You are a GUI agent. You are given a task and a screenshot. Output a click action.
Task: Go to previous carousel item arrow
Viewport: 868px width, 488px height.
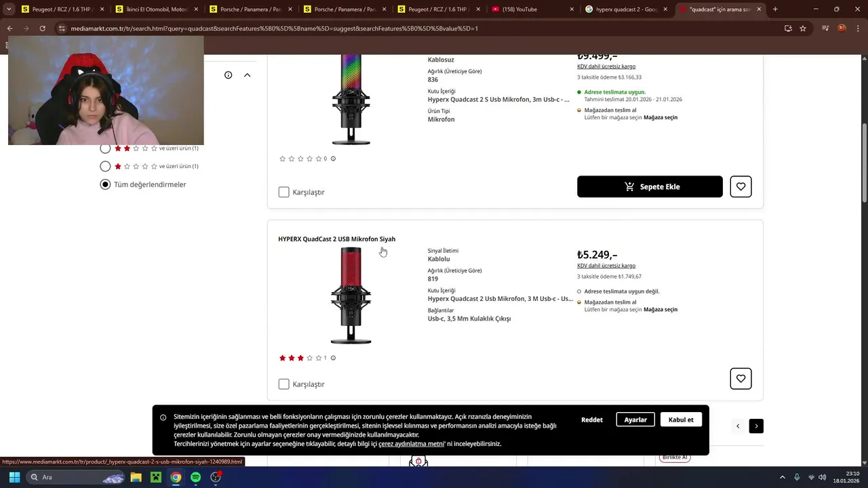point(738,426)
